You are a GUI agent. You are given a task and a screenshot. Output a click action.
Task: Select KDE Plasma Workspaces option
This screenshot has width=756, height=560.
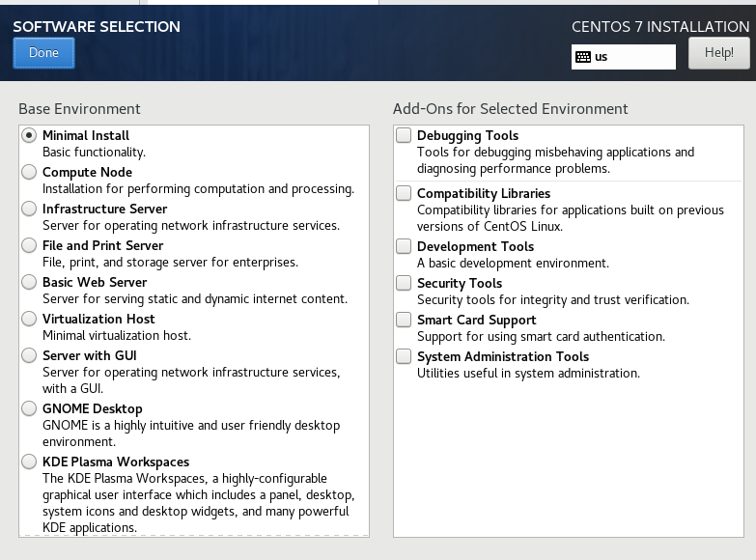coord(29,462)
